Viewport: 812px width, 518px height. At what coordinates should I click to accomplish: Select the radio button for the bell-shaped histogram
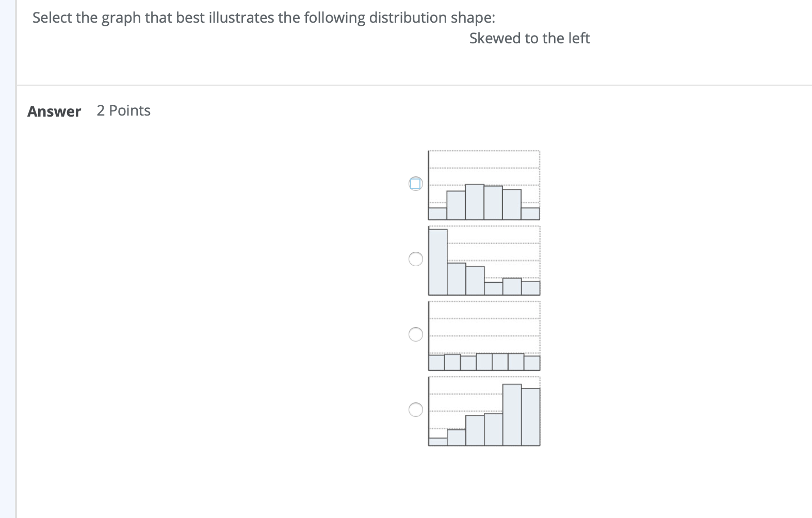[x=416, y=184]
